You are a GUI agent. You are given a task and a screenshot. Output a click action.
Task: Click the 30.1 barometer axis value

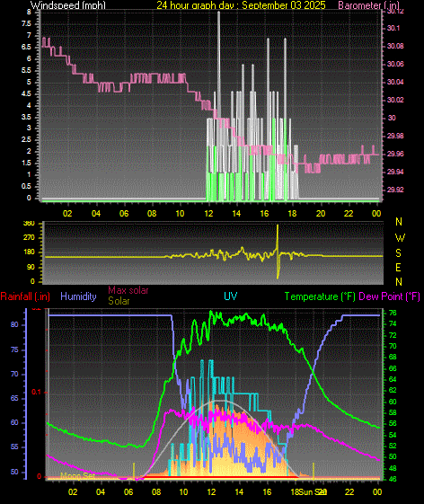click(393, 28)
